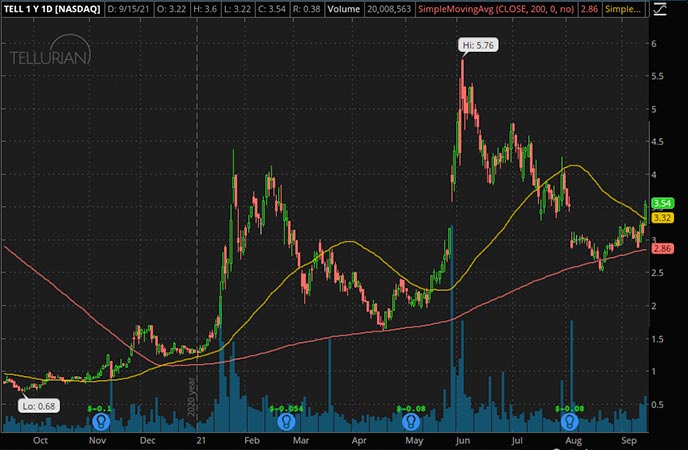Image resolution: width=688 pixels, height=450 pixels.
Task: Click the TELL 1 Y 1D [NASDAQ] chart title
Action: click(x=52, y=9)
